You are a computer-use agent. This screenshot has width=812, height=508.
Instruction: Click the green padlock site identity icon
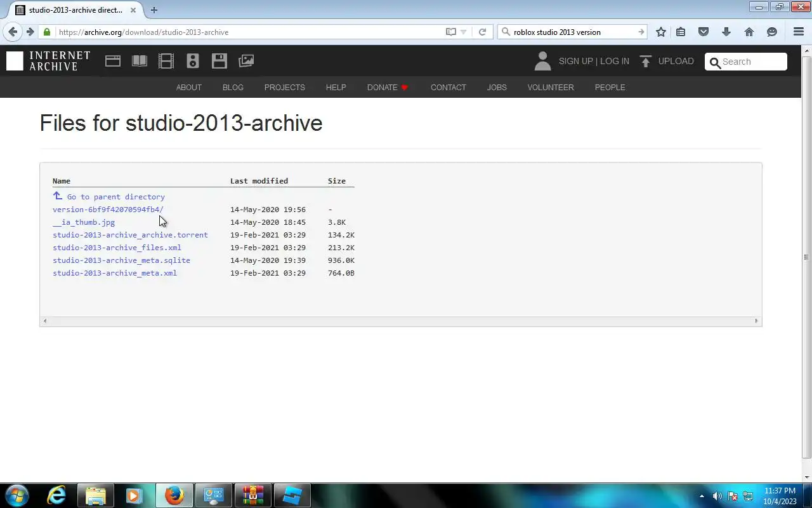pos(47,32)
